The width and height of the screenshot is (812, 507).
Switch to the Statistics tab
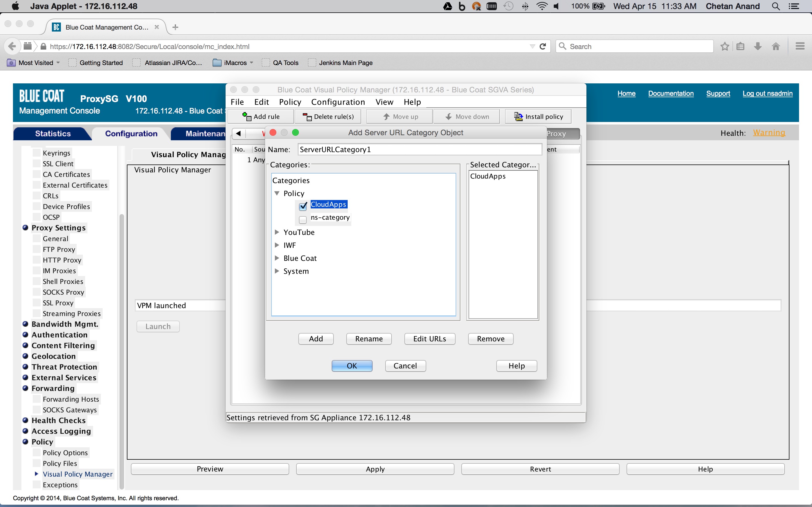pyautogui.click(x=53, y=134)
